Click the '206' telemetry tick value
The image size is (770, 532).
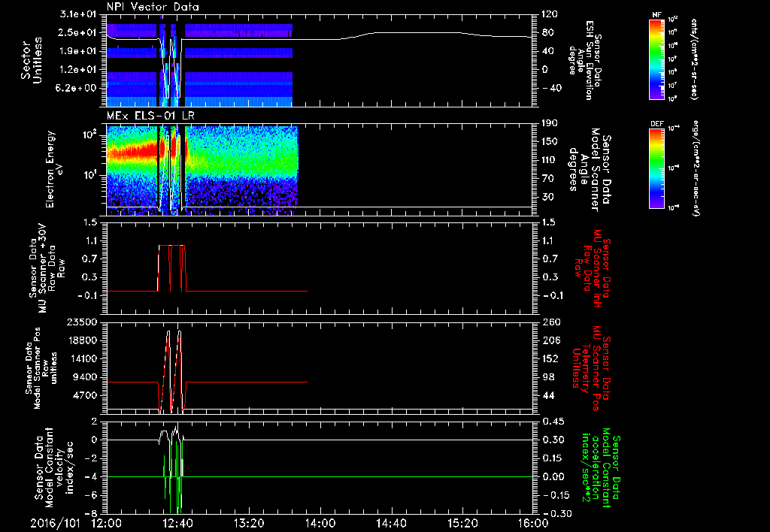pyautogui.click(x=550, y=340)
